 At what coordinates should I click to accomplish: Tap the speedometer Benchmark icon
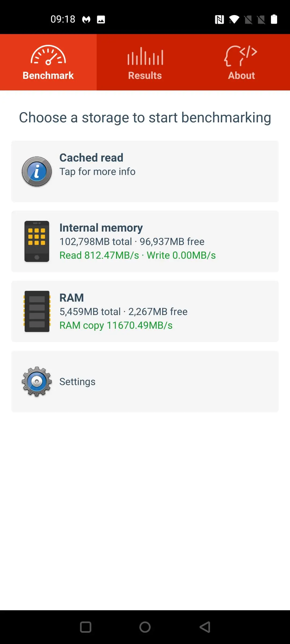tap(48, 55)
